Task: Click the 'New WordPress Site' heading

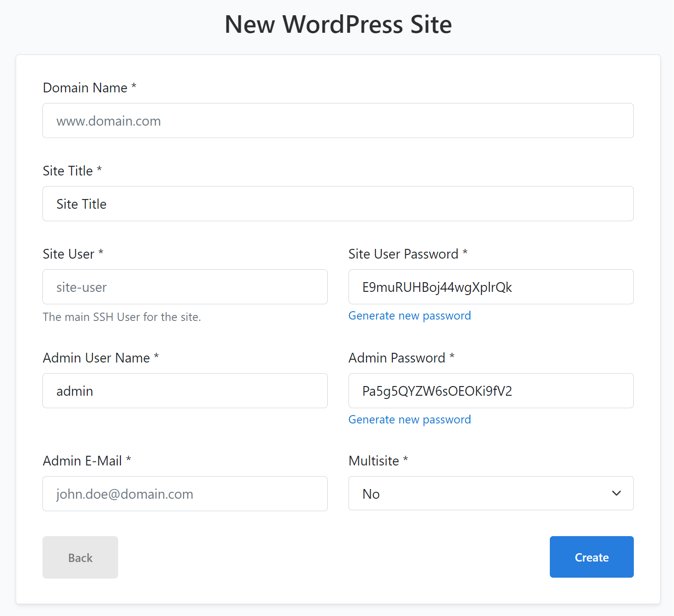Action: [x=338, y=24]
